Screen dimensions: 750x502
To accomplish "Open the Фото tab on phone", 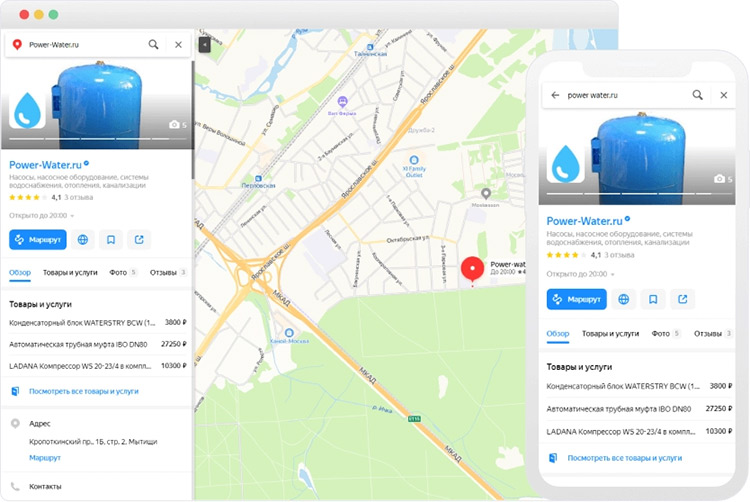I will [x=666, y=334].
